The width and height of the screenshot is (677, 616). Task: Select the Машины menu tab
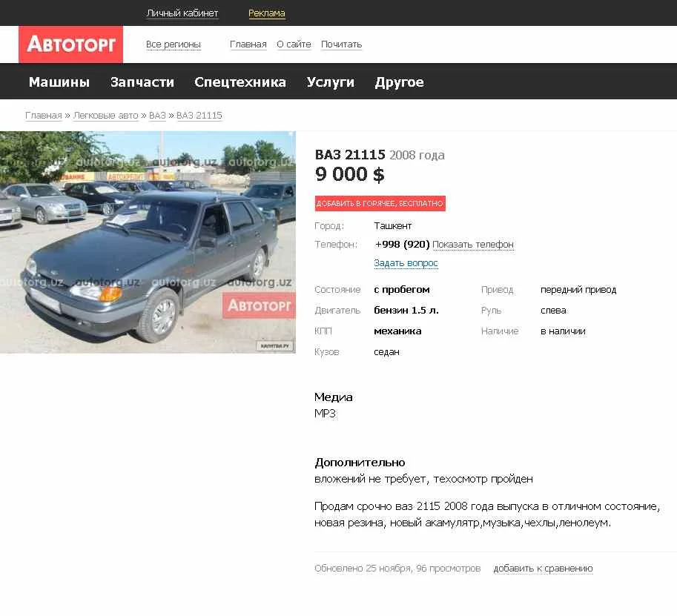[59, 82]
